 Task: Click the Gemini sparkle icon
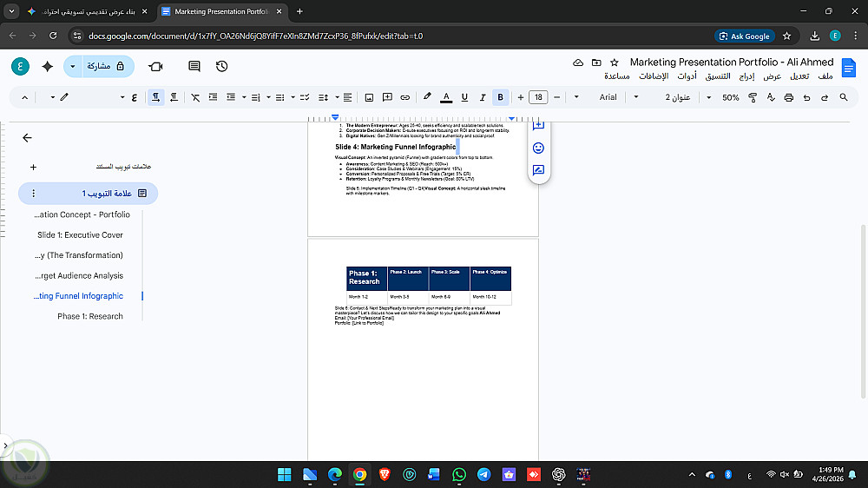click(x=47, y=66)
